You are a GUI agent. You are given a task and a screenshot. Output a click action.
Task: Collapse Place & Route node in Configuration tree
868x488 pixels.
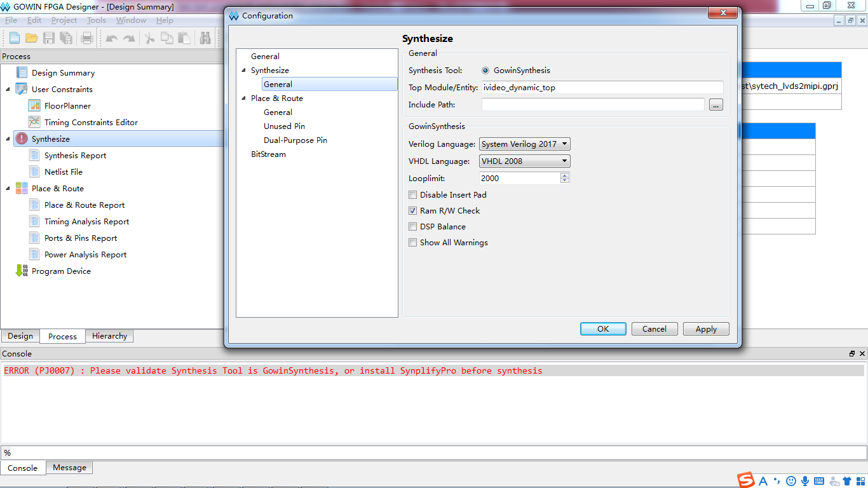pyautogui.click(x=244, y=98)
